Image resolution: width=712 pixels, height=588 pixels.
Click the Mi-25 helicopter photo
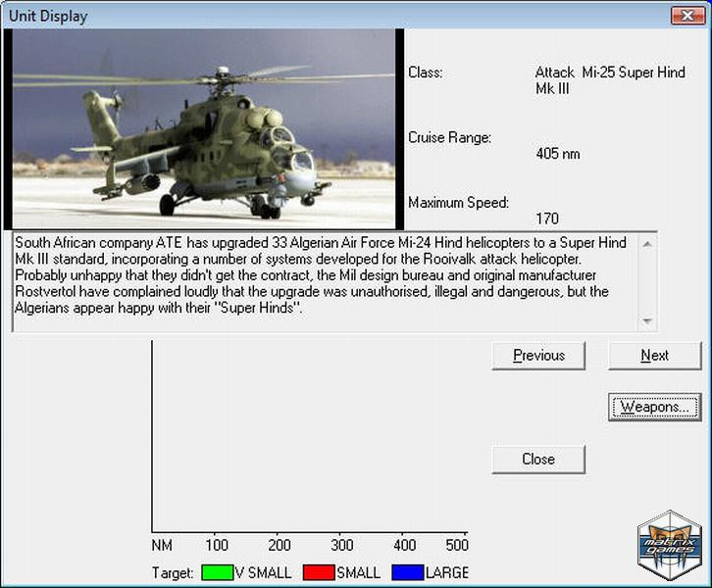pyautogui.click(x=204, y=129)
